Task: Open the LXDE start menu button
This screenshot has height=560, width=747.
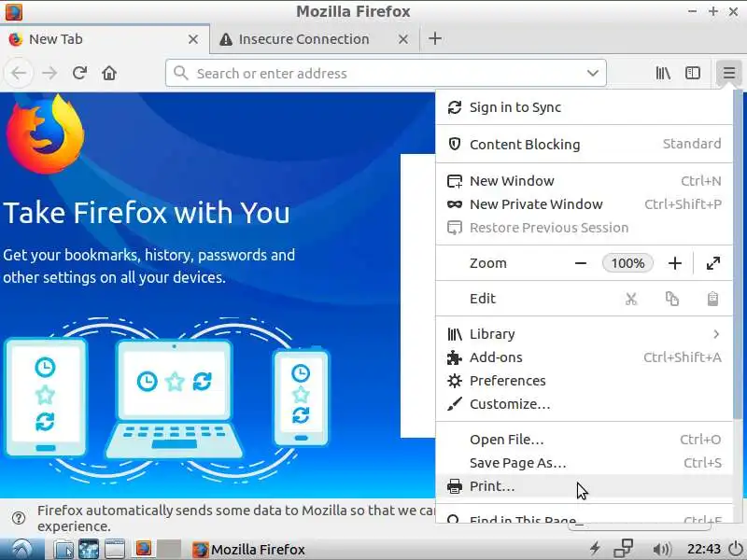Action: (x=21, y=549)
